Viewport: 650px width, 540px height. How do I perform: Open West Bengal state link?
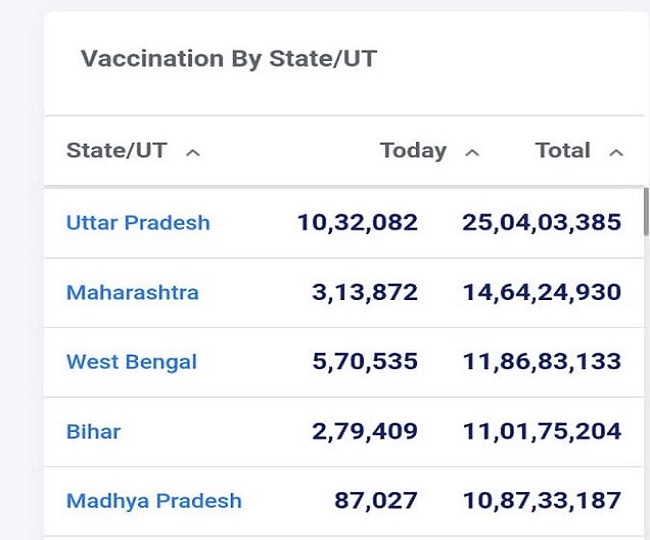point(131,362)
